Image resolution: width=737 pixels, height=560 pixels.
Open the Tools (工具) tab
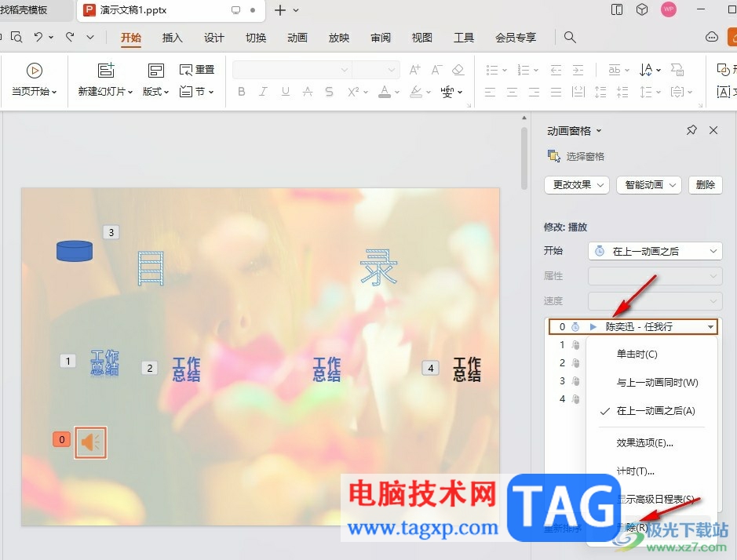tap(463, 38)
